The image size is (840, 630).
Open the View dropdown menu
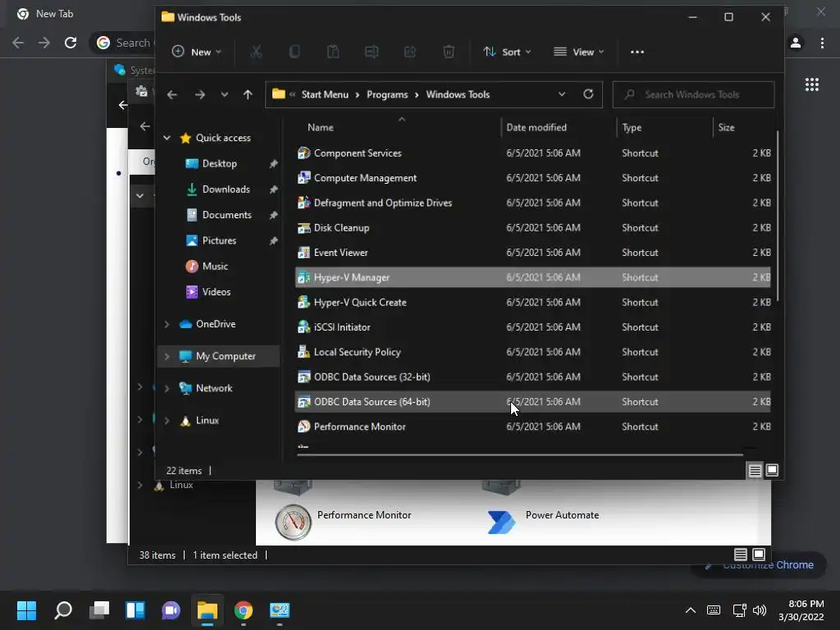coord(578,52)
